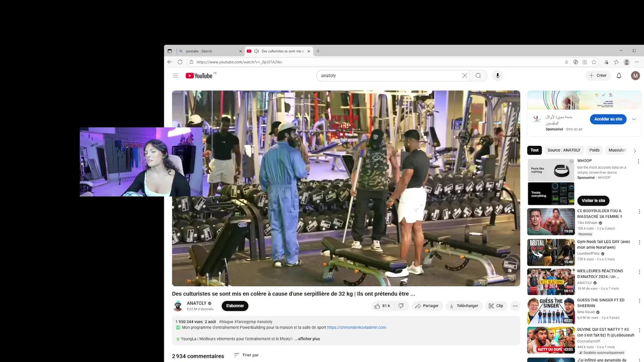
Task: Open DEVINE QUI EST NATTY thumbnail
Action: point(551,340)
